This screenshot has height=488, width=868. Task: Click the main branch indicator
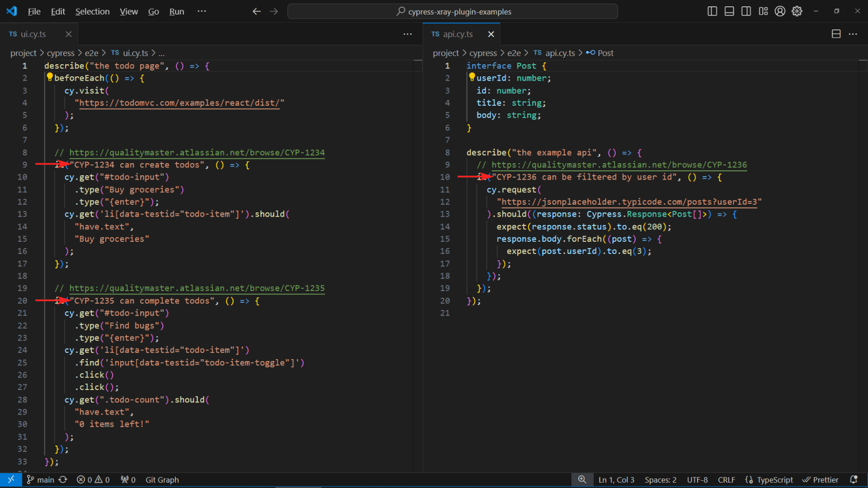(46, 479)
